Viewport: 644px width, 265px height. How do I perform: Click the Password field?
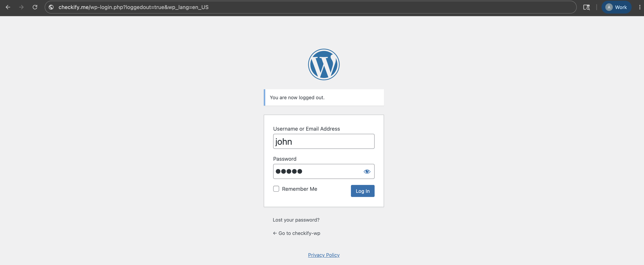[324, 171]
